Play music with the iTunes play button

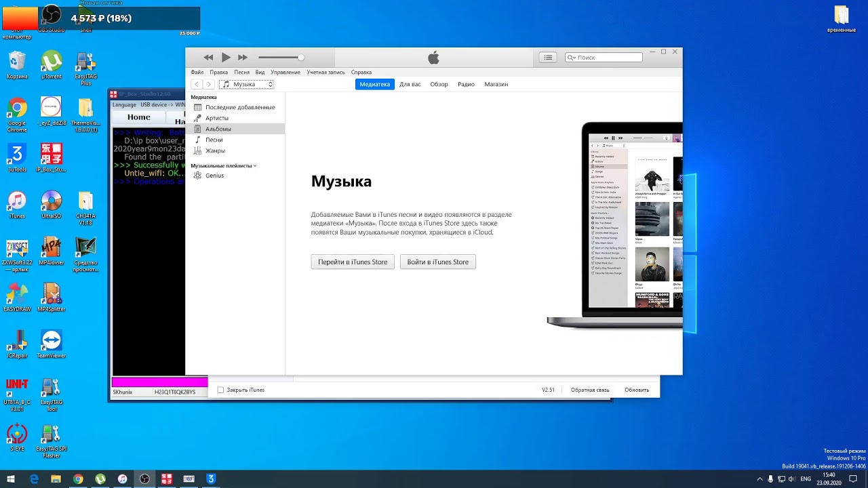coord(226,58)
